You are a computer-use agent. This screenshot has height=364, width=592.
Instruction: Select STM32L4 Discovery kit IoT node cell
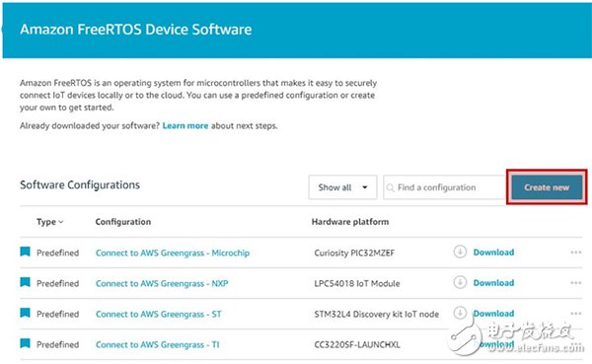coord(377,314)
